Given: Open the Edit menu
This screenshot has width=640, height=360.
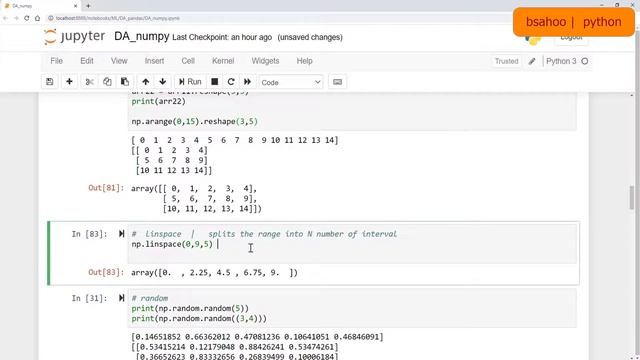Looking at the screenshot, I should pyautogui.click(x=87, y=61).
